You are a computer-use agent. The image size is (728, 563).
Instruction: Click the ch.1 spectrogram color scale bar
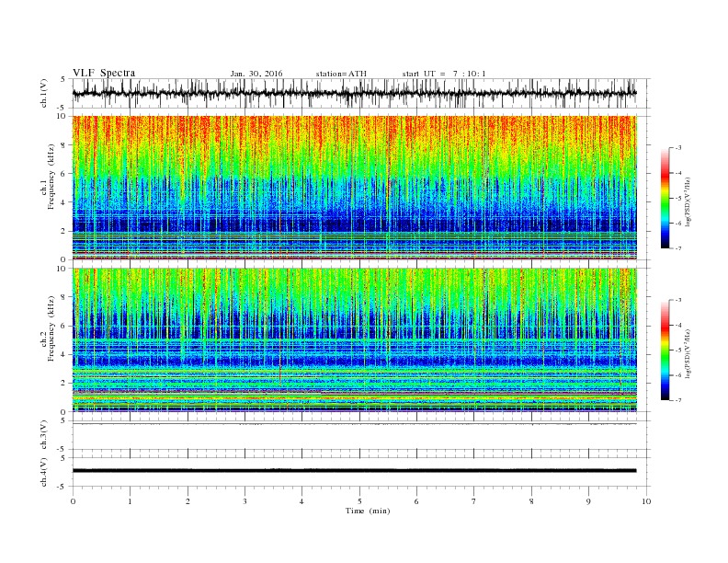point(665,198)
